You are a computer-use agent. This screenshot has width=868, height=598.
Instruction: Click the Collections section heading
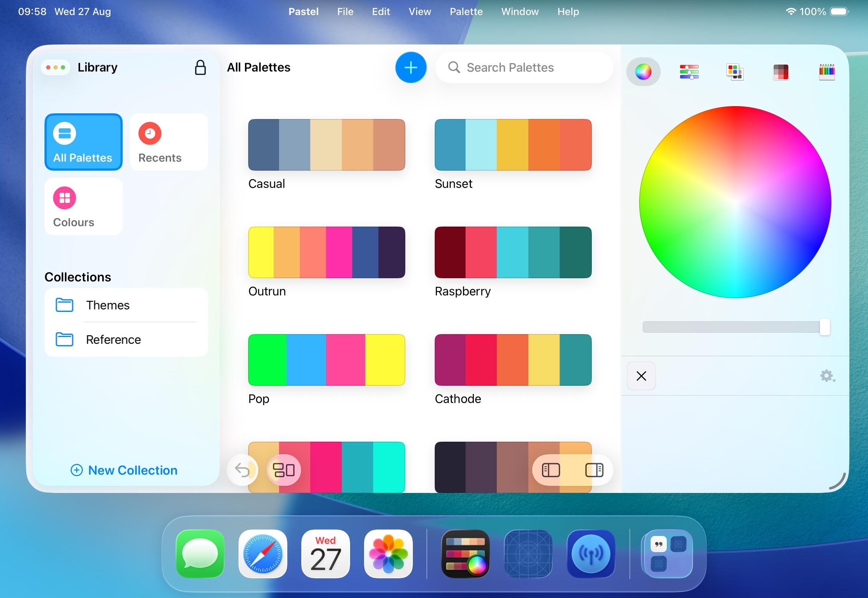tap(77, 277)
